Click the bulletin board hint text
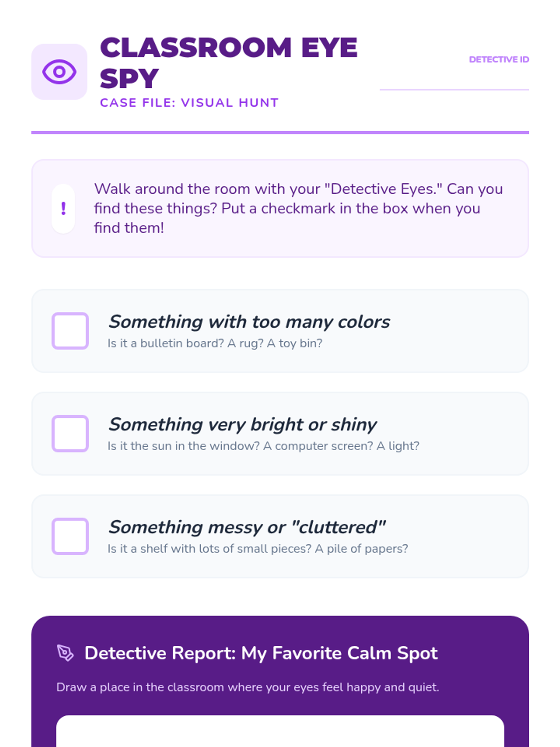Screen dimensions: 560x747 tap(215, 343)
